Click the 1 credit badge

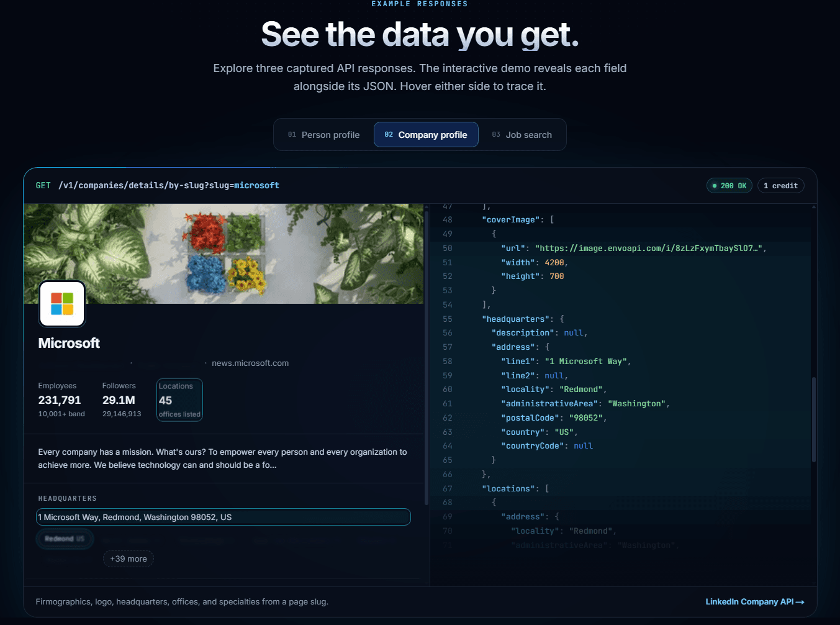click(780, 186)
